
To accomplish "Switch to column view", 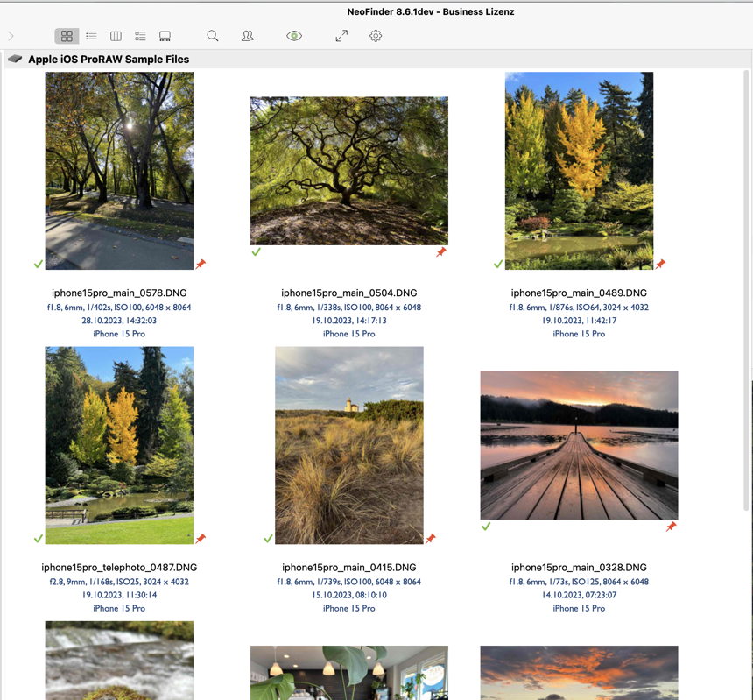I will [116, 36].
